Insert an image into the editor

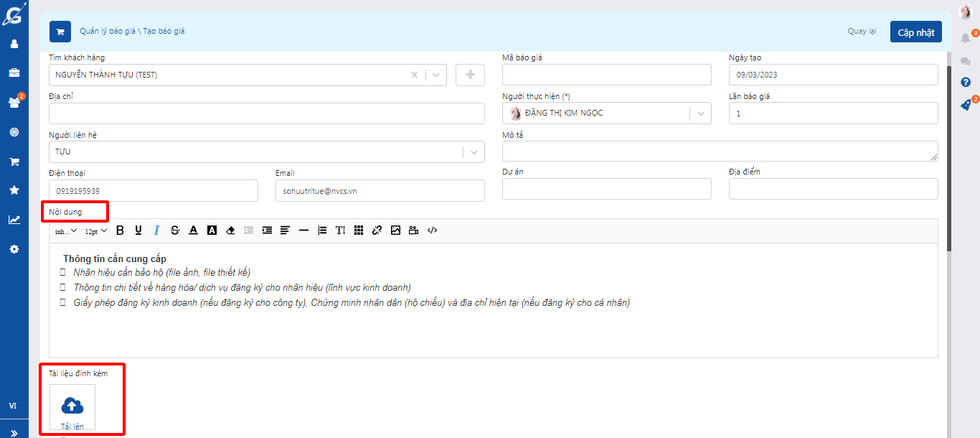pyautogui.click(x=395, y=230)
